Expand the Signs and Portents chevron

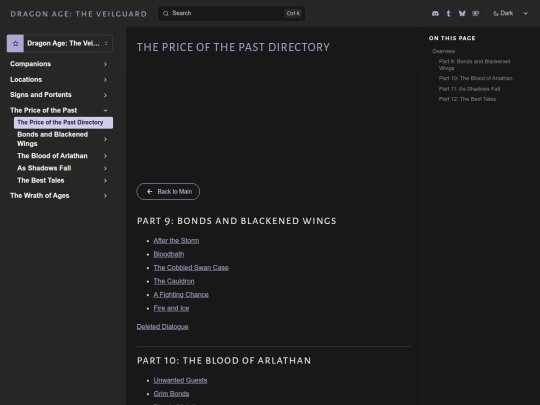tap(105, 95)
